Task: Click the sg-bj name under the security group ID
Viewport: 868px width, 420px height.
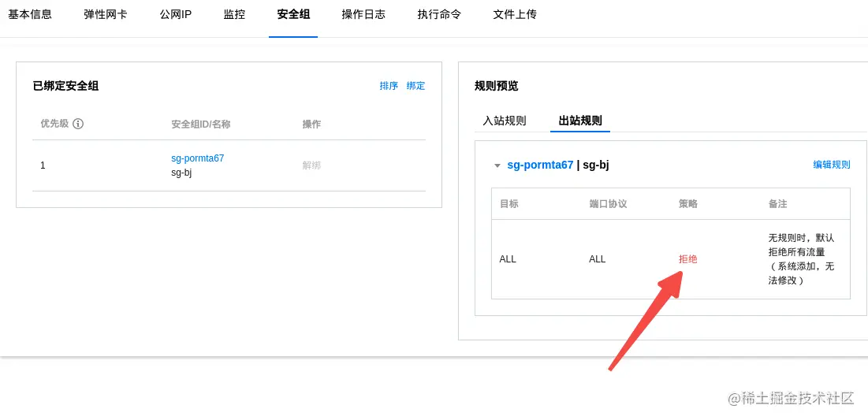Action: (x=181, y=173)
